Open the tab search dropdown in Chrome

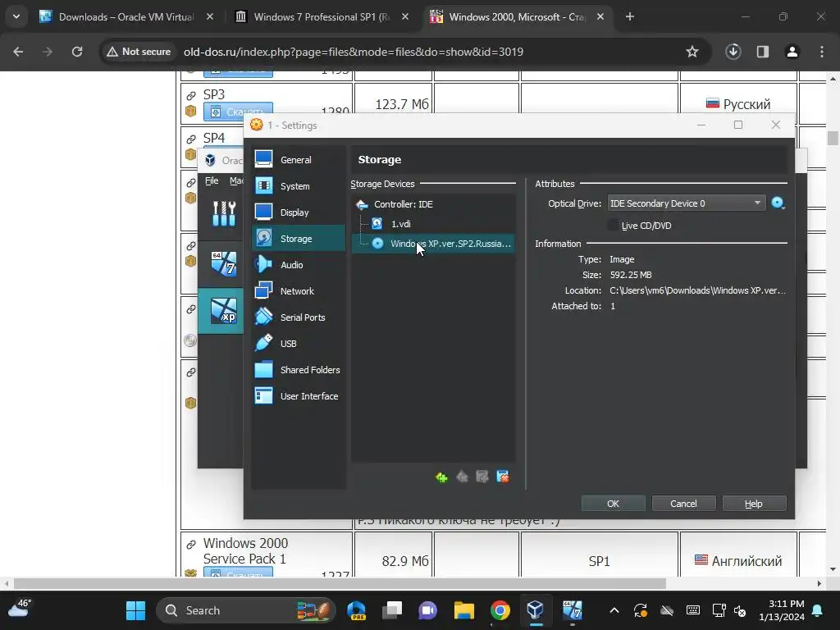16,16
